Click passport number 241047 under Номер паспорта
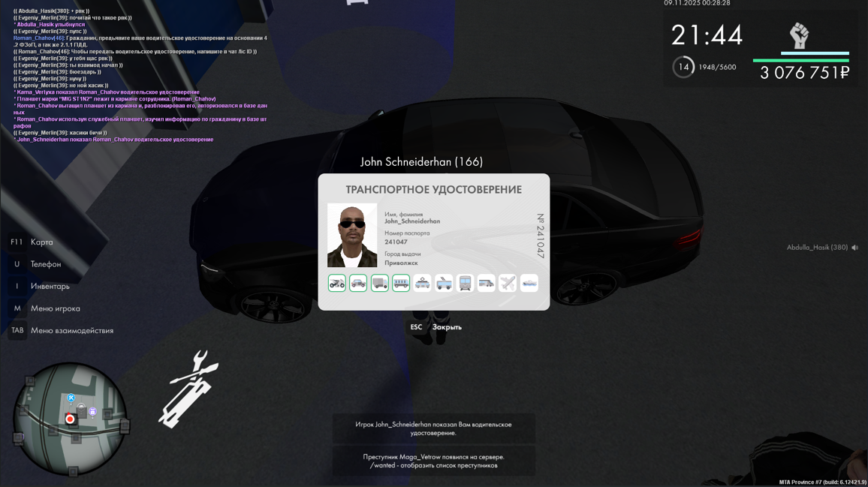Image resolution: width=868 pixels, height=487 pixels. coord(396,242)
